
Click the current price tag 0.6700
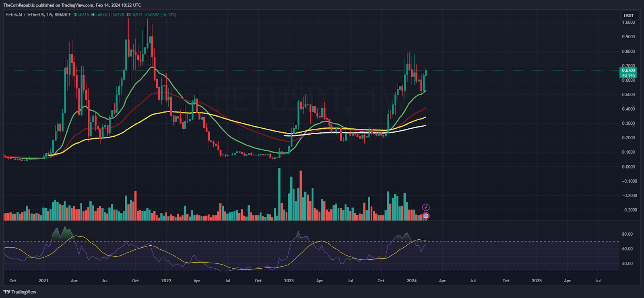tap(628, 70)
